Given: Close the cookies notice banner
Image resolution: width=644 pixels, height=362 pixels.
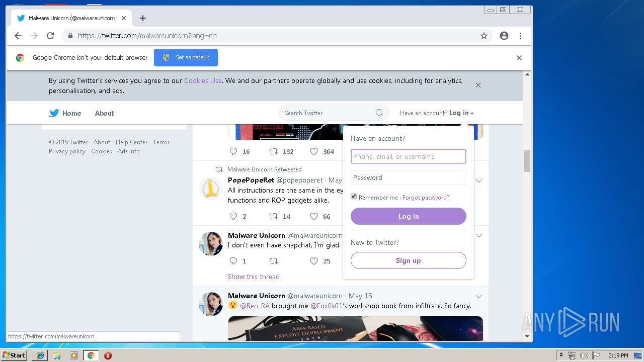Looking at the screenshot, I should (478, 85).
